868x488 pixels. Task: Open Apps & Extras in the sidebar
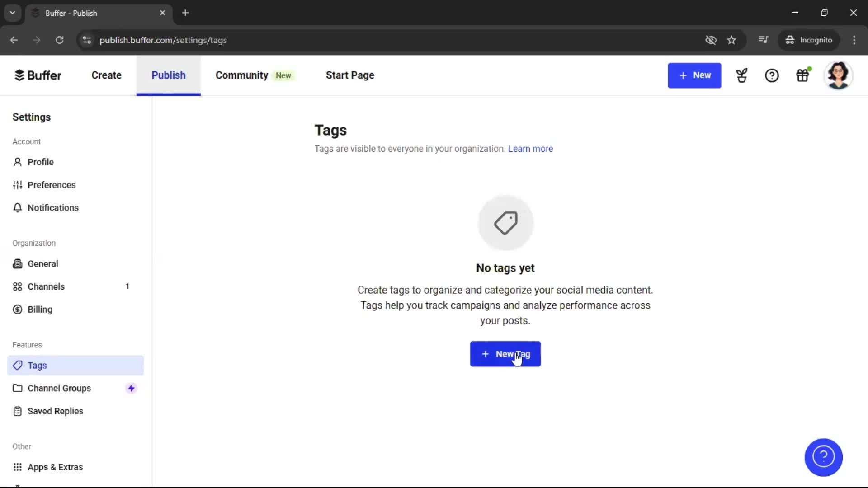(x=55, y=467)
